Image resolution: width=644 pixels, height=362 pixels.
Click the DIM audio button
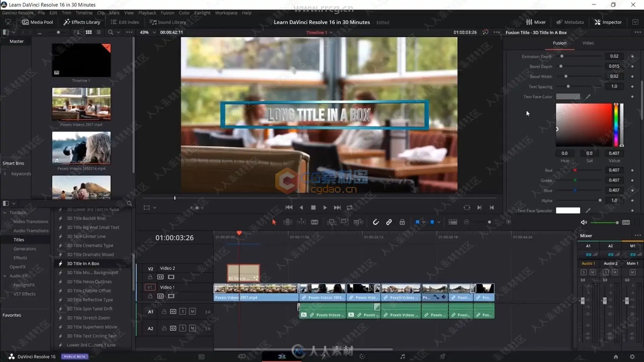[x=626, y=222]
